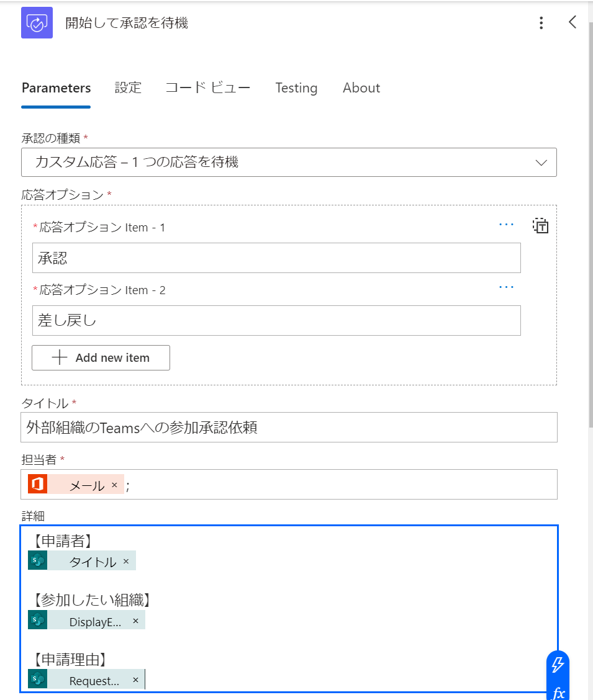Open the fx expression editor

(x=558, y=693)
